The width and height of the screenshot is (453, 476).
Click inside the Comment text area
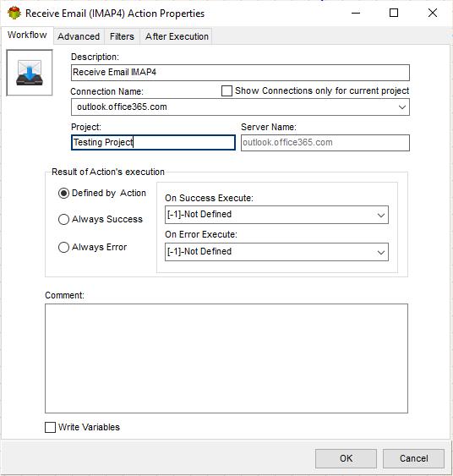tap(226, 358)
